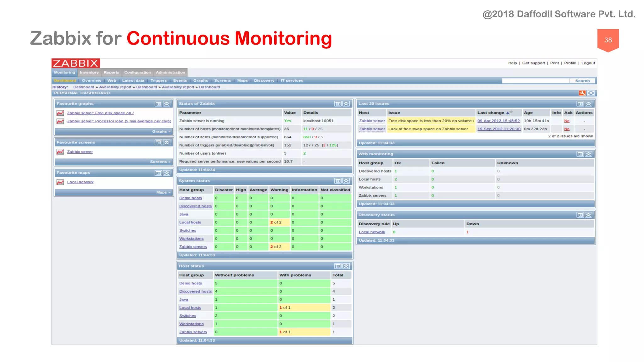Click Zabbix server host for swap issue
Image resolution: width=644 pixels, height=362 pixels.
pos(372,129)
